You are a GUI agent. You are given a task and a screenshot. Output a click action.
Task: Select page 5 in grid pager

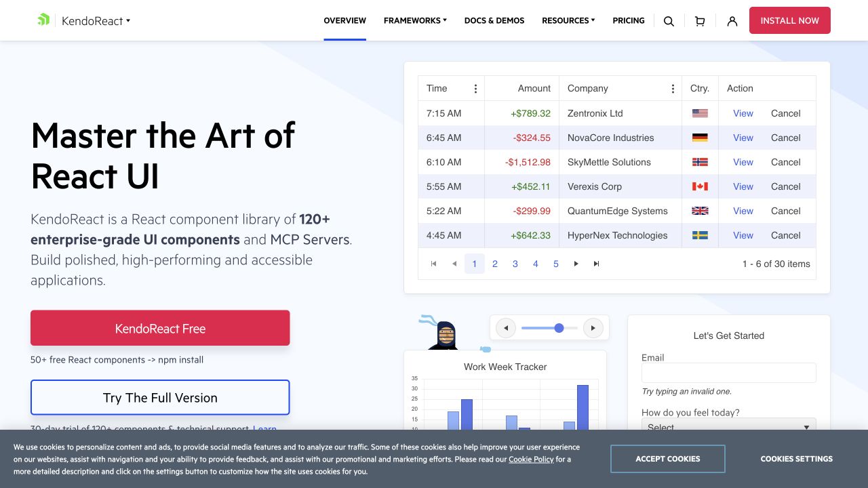(556, 264)
